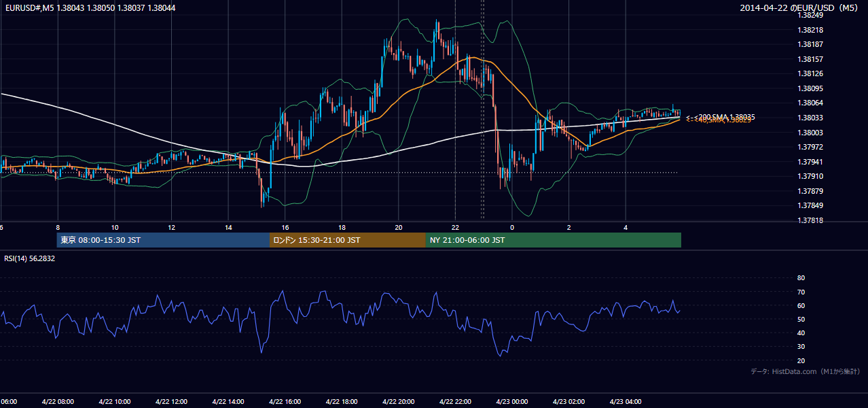This screenshot has height=408, width=868.
Task: Click hour label 10 under price chart
Action: tap(115, 227)
